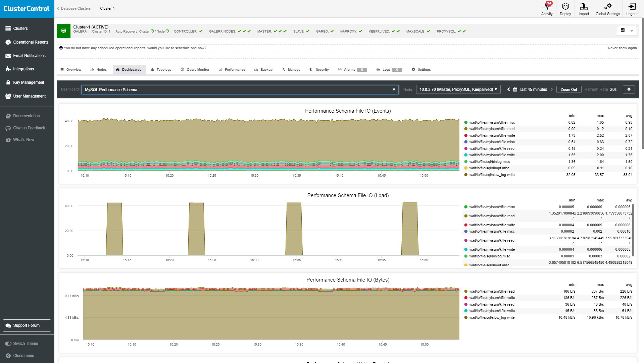Toggle kfile write series in Events legend
The width and height of the screenshot is (644, 363).
(492, 155)
